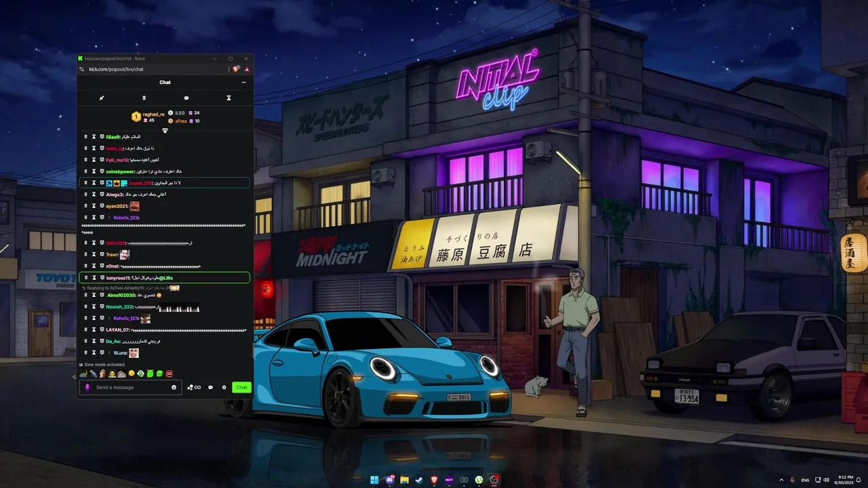Click the Replying to RaTeeLAlHarby15 line
This screenshot has width=868, height=488.
(130, 288)
